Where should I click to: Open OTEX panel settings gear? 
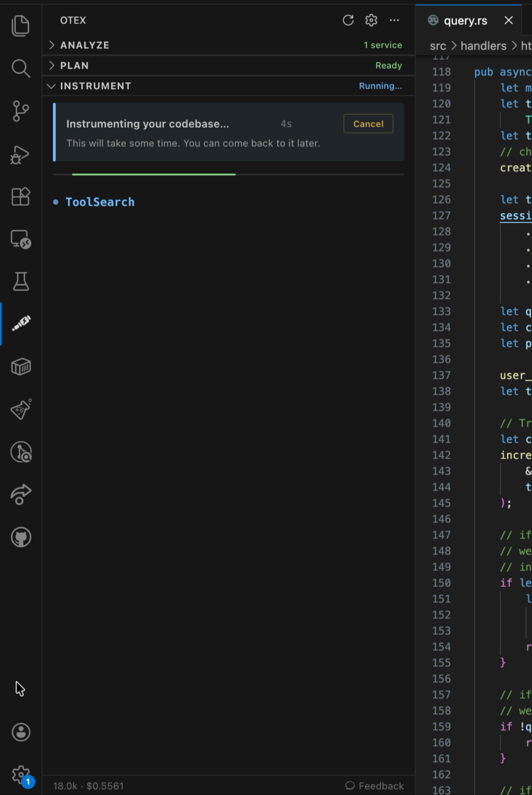click(x=371, y=20)
